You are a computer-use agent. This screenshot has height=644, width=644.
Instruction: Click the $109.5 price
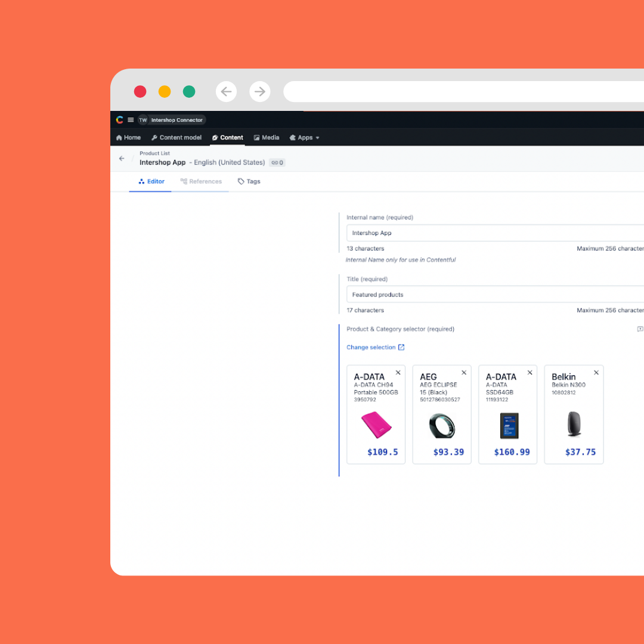point(382,452)
